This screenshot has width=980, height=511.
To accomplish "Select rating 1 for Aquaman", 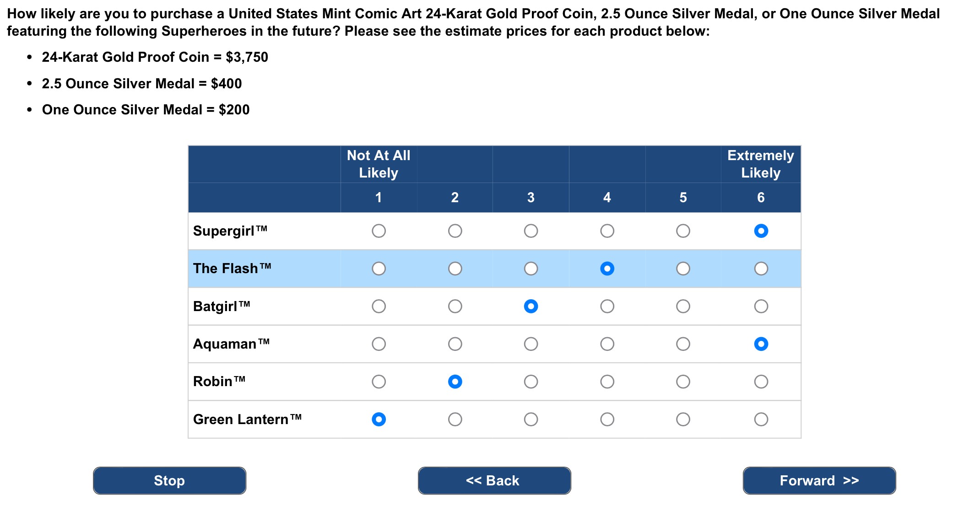I will [x=379, y=344].
